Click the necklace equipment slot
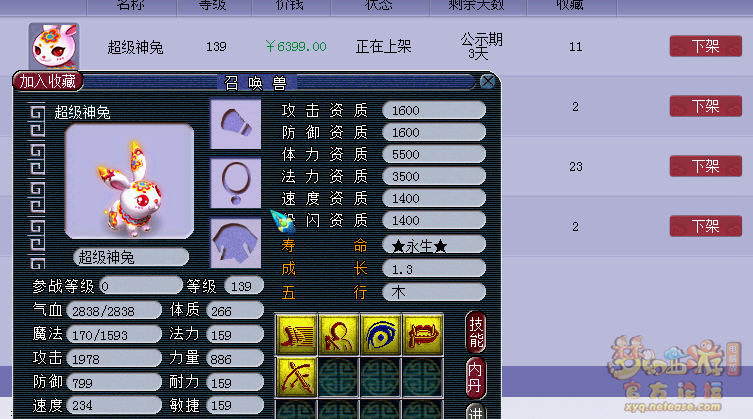 [235, 183]
